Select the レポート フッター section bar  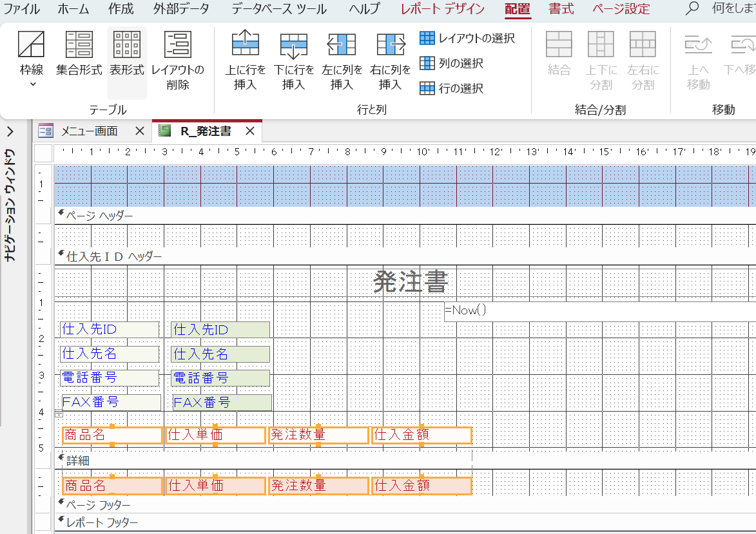click(x=405, y=522)
